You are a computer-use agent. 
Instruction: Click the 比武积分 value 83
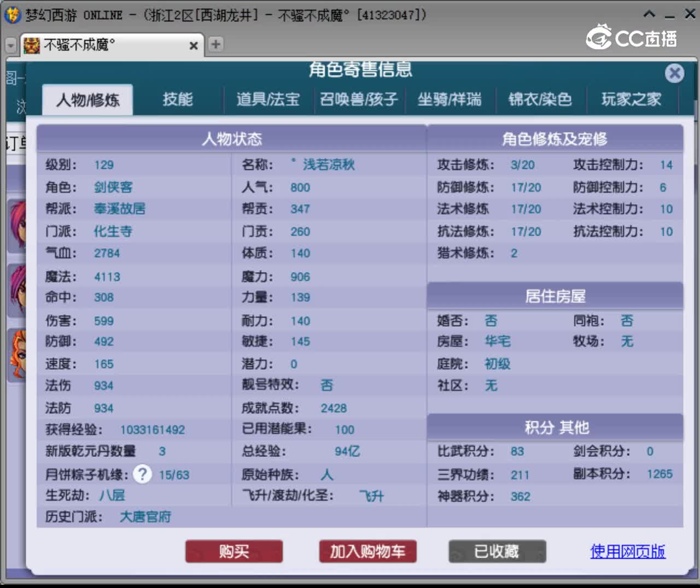517,451
